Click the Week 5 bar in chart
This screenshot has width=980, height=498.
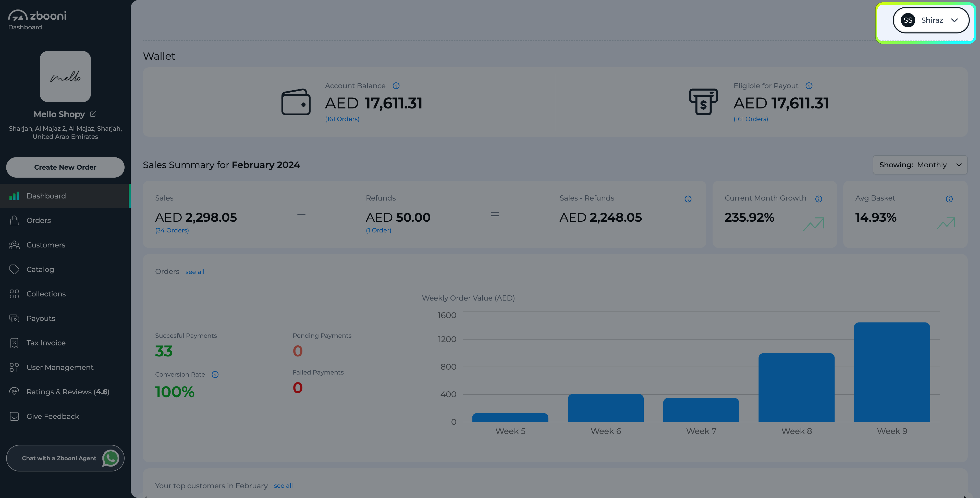pyautogui.click(x=510, y=417)
